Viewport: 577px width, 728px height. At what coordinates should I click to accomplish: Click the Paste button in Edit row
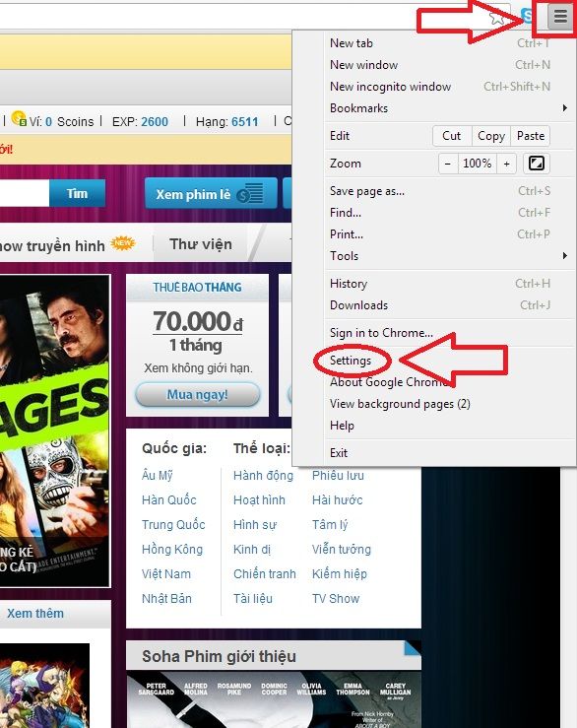point(531,136)
